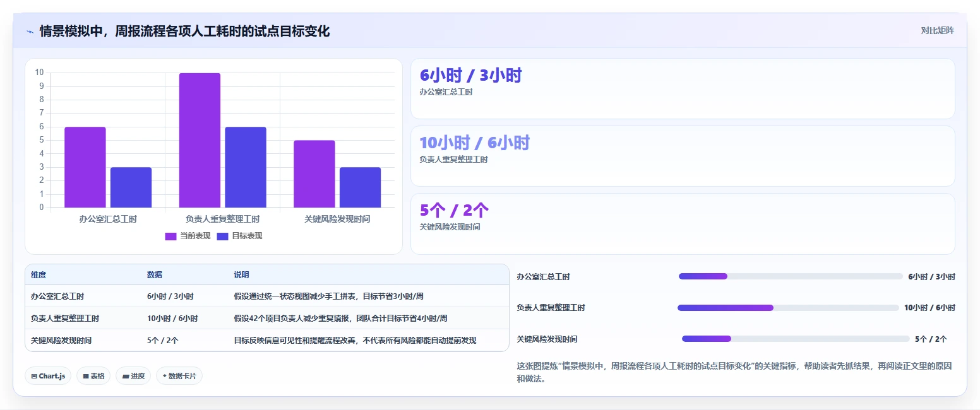Click the 对比矩阵 label in the header
The image size is (980, 410).
pos(938,30)
